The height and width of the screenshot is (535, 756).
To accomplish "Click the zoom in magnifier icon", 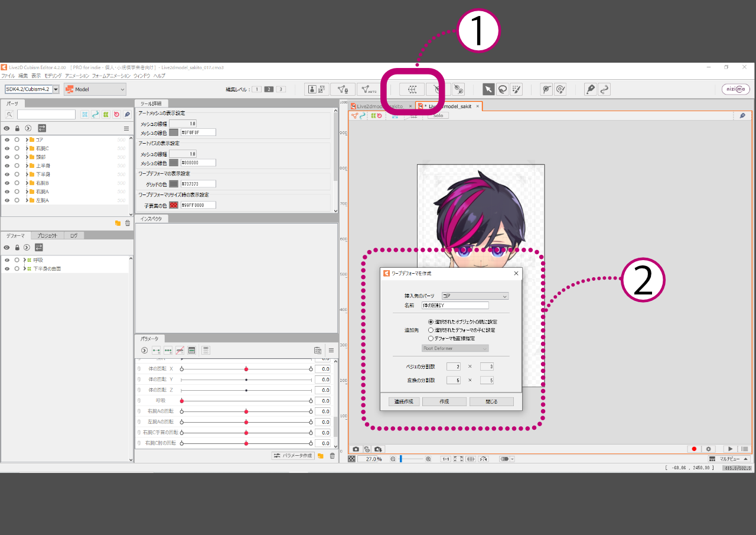I will [428, 459].
